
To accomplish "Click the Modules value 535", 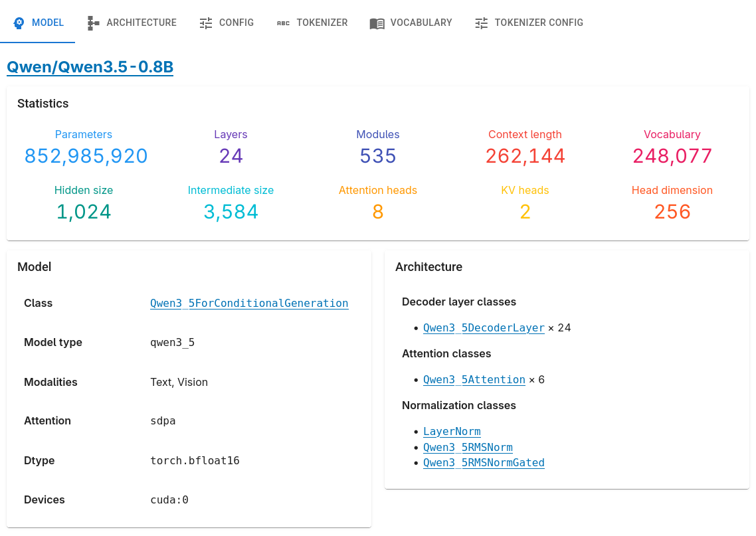I will pos(378,155).
